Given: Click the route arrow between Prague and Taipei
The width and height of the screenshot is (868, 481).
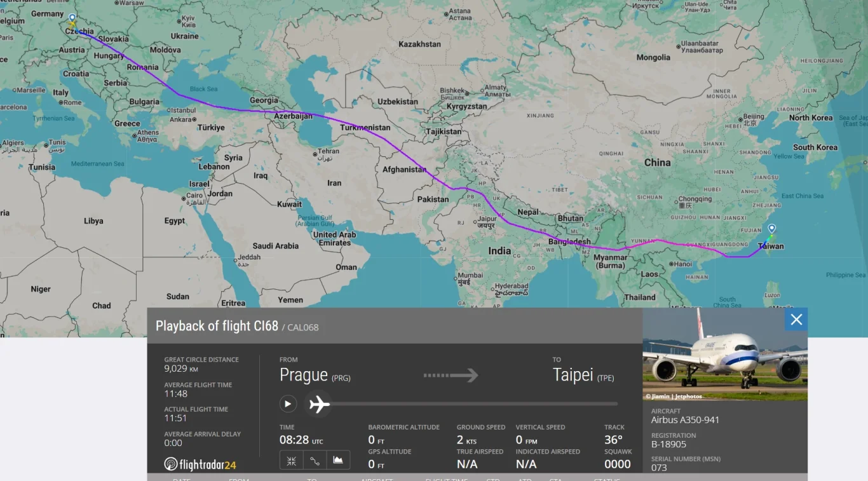Looking at the screenshot, I should (x=451, y=376).
